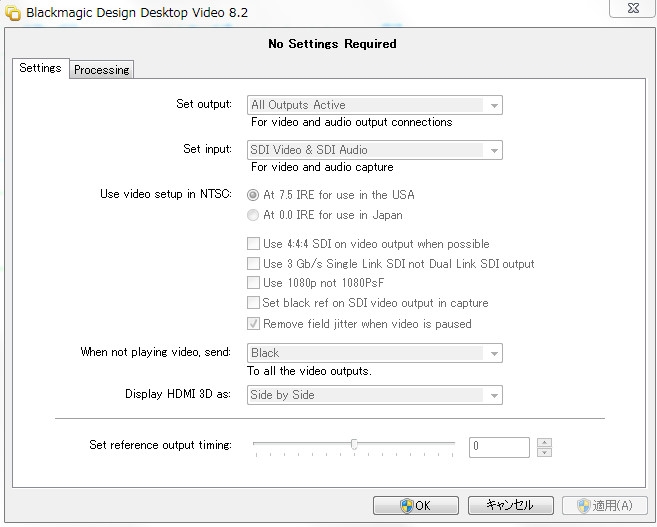
Task: Uncheck Remove field jitter when paused
Action: pyautogui.click(x=253, y=324)
